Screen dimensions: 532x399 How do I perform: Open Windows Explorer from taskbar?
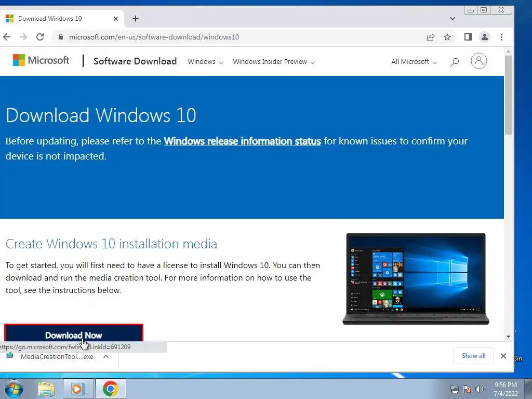coord(46,389)
